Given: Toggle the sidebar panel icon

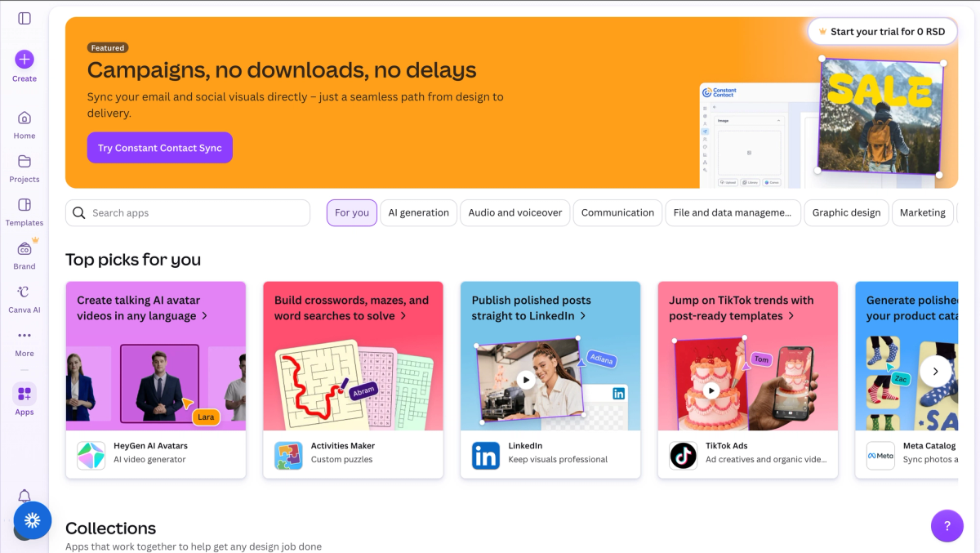Looking at the screenshot, I should [x=24, y=18].
